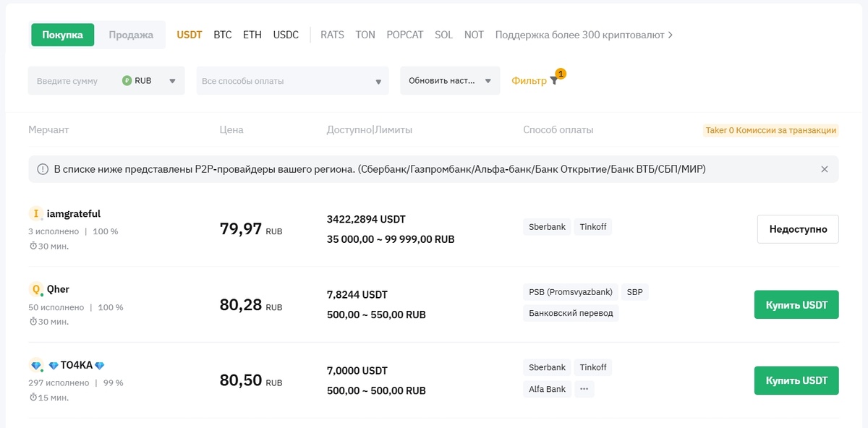The height and width of the screenshot is (428, 868).
Task: Close the P2P providers notice banner
Action: click(x=825, y=169)
